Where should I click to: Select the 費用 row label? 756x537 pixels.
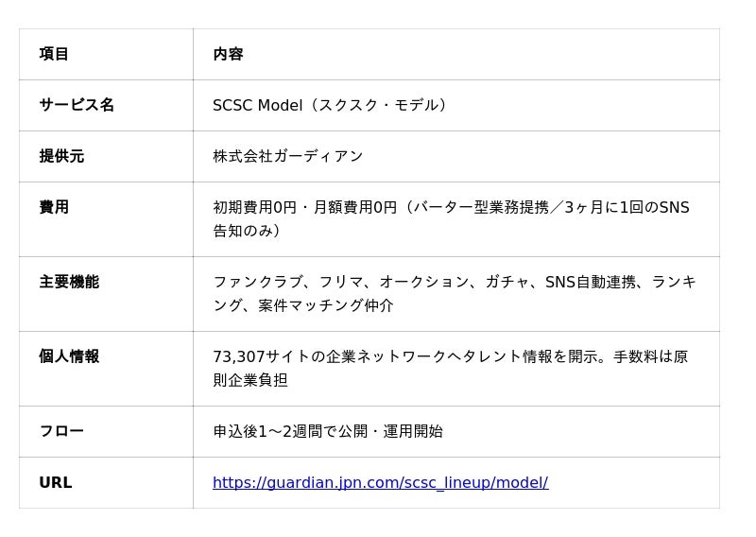tap(54, 207)
